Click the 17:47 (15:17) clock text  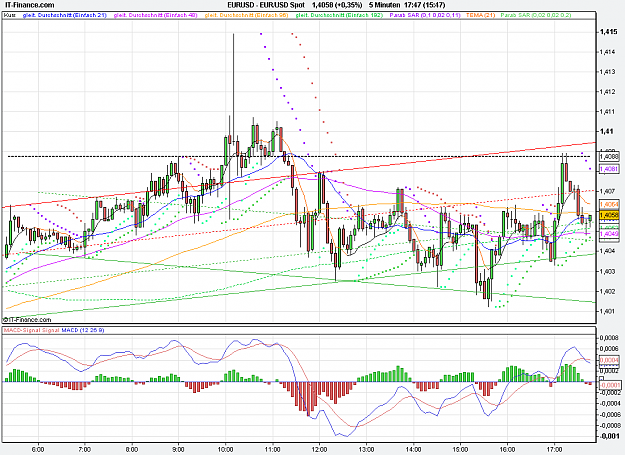(x=425, y=5)
